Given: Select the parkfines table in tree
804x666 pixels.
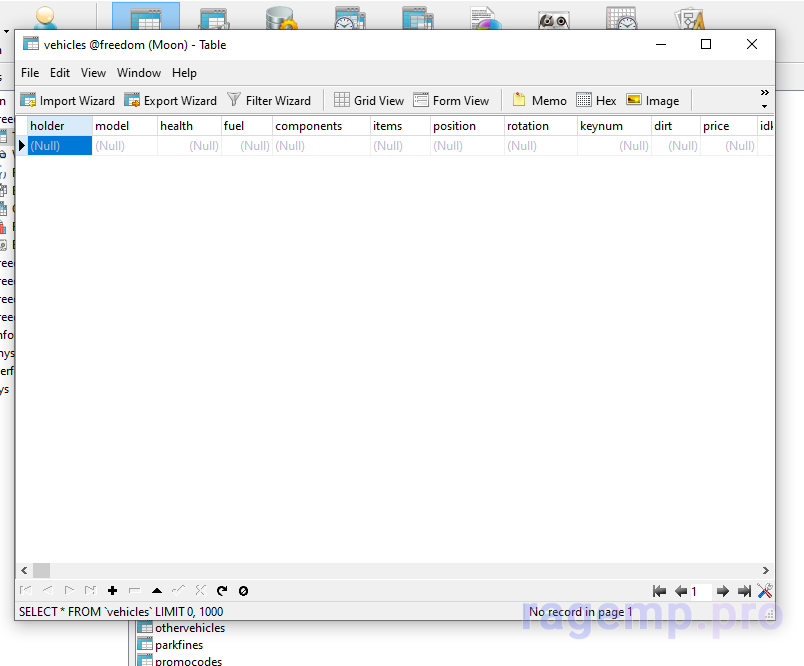Looking at the screenshot, I should 178,645.
